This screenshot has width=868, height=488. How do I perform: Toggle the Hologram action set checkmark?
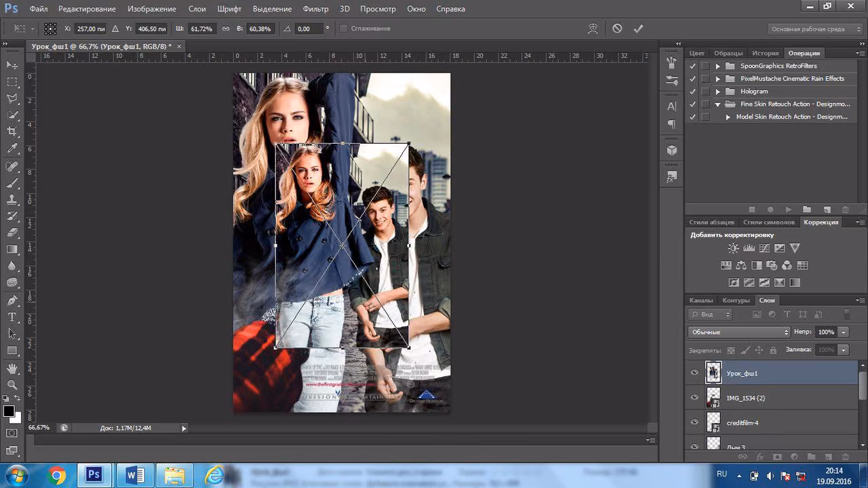click(x=692, y=91)
